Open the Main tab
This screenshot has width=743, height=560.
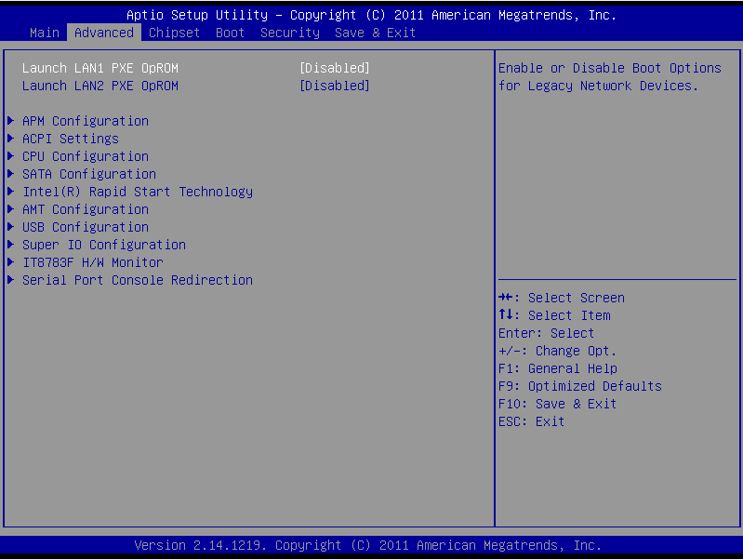click(45, 33)
